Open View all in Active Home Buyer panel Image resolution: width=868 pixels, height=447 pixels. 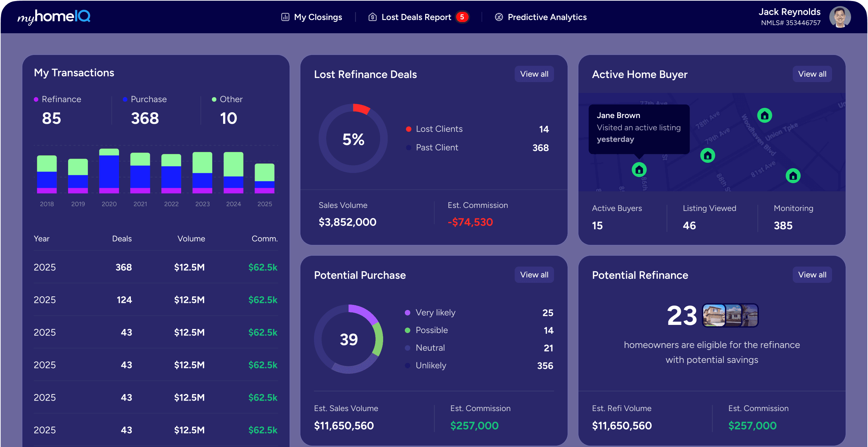812,74
